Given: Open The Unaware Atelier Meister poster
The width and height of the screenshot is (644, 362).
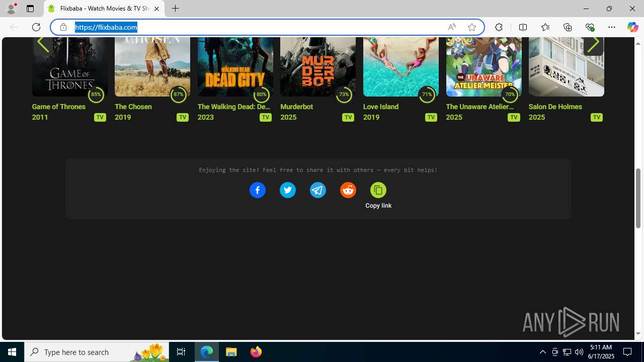Looking at the screenshot, I should click(x=484, y=66).
